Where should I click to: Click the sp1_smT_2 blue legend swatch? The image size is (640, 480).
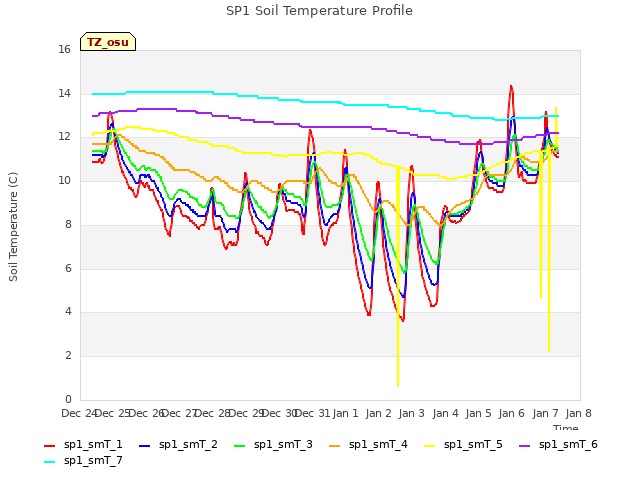coord(144,446)
